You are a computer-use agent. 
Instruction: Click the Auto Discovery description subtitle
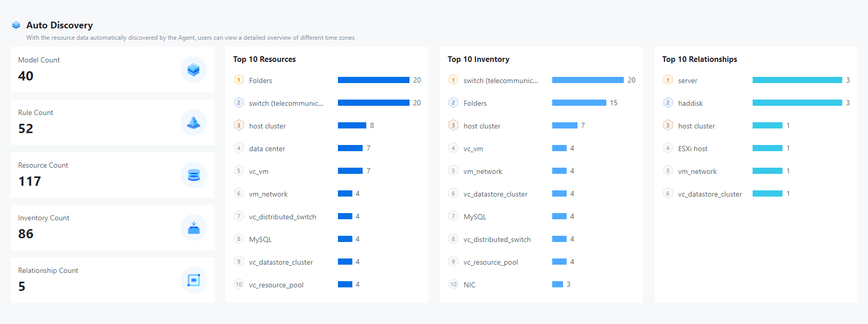pyautogui.click(x=191, y=38)
